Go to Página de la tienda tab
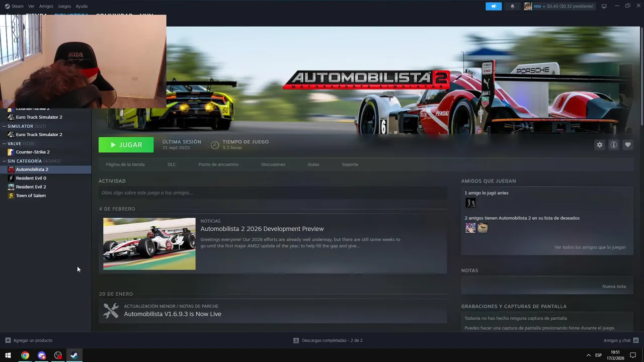This screenshot has height=362, width=644. coord(125,164)
